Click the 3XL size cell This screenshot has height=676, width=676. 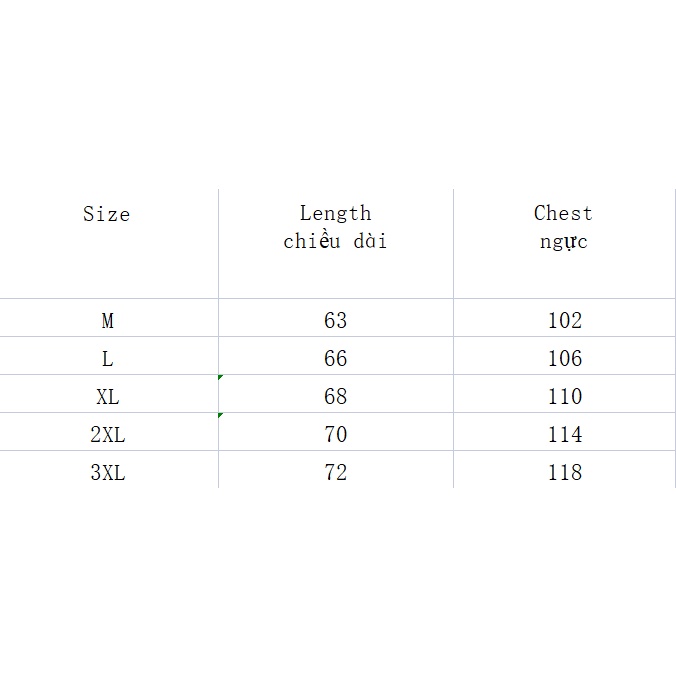point(107,472)
